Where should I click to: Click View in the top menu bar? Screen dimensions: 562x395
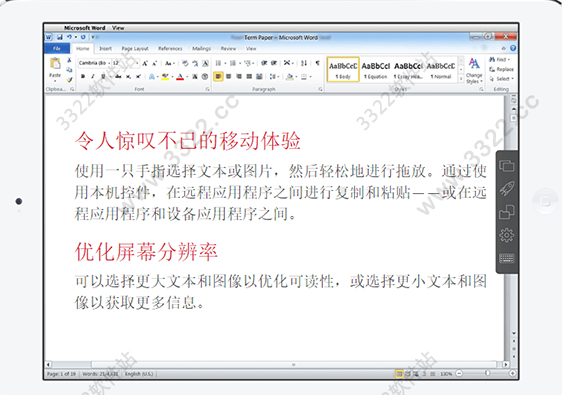point(118,28)
